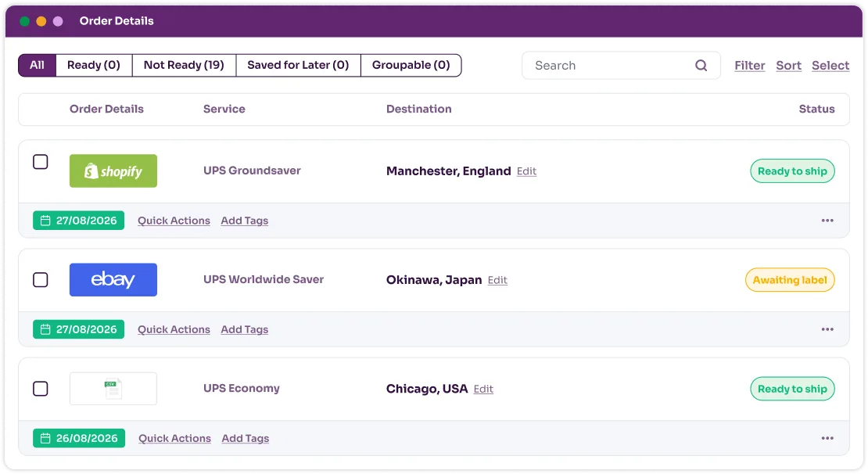Tick the checkbox for the eBay order
Viewport: 868px width, 474px height.
click(41, 280)
